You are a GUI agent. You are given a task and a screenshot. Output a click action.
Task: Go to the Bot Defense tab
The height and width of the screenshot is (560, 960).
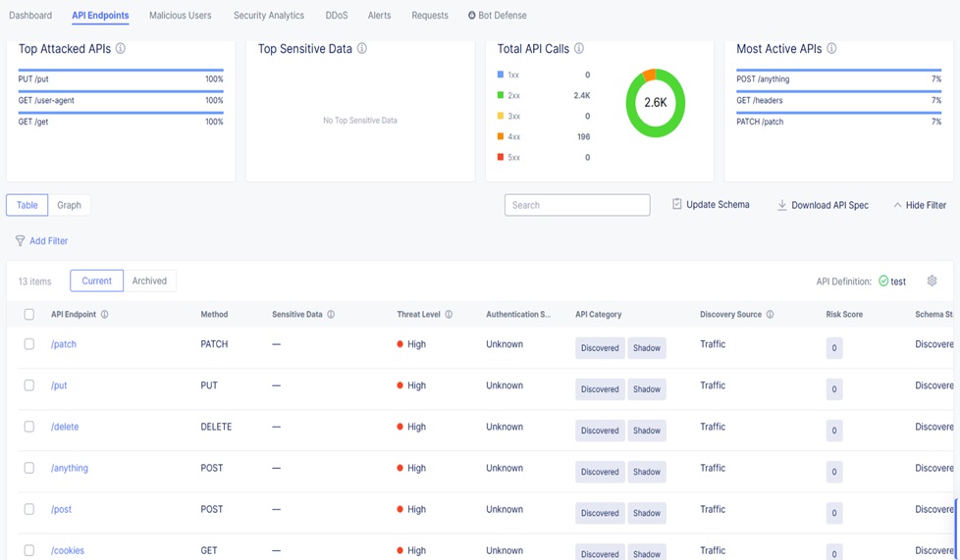pyautogui.click(x=497, y=16)
